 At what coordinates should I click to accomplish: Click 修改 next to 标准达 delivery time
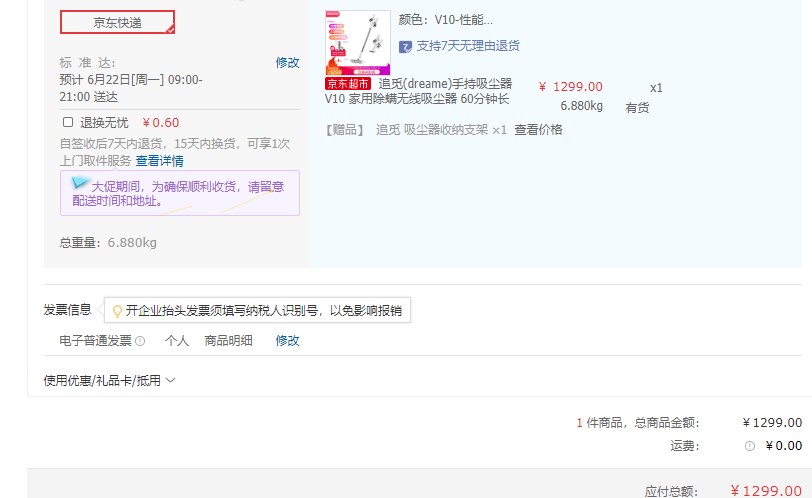coord(287,63)
